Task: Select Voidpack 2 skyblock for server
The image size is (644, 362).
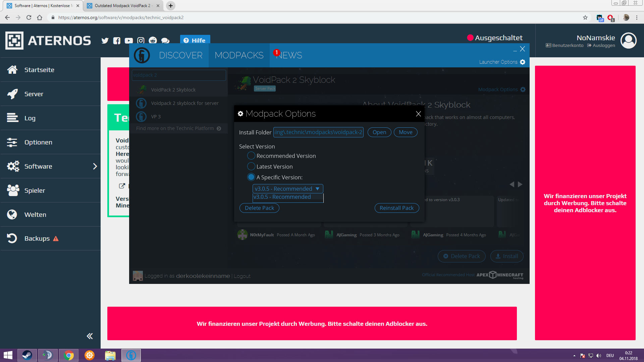Action: tap(178, 103)
